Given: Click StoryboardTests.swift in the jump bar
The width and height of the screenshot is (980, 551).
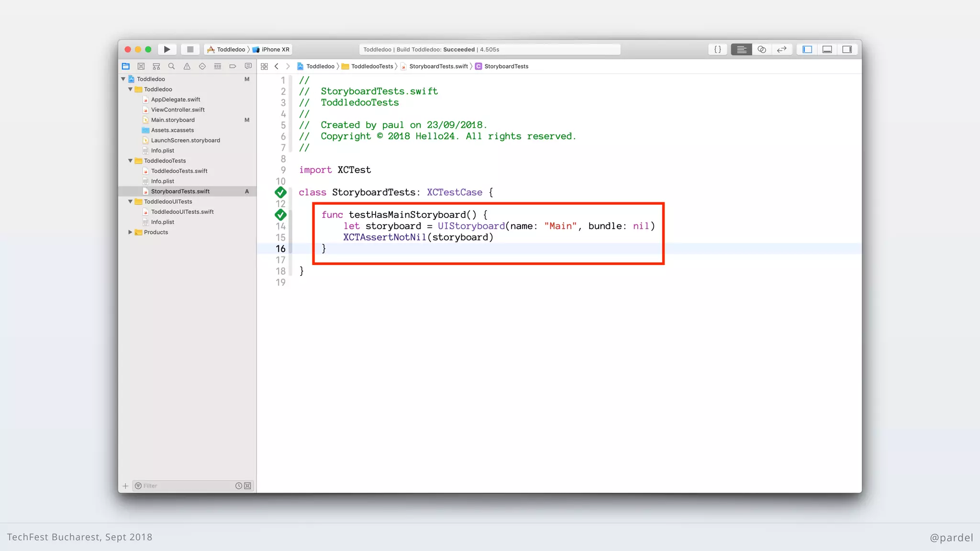Looking at the screenshot, I should point(438,66).
